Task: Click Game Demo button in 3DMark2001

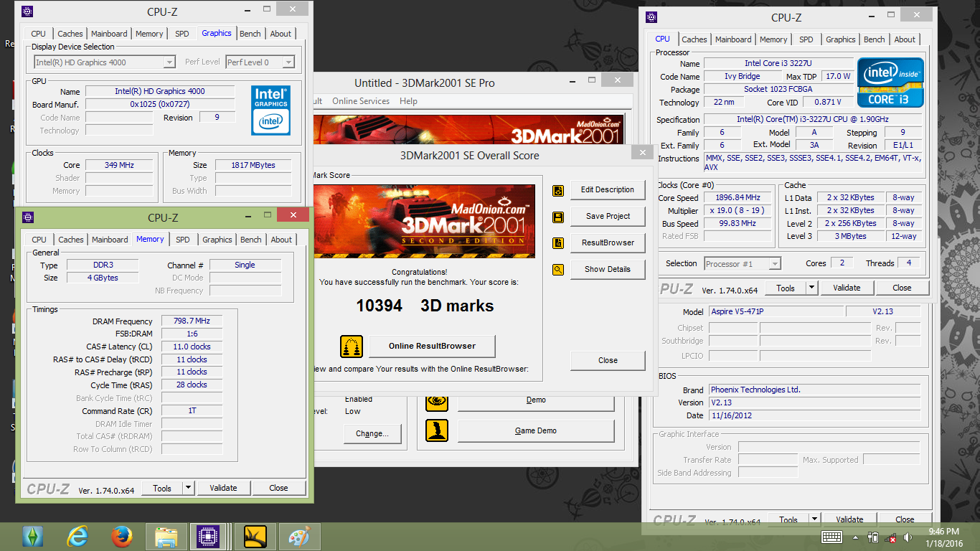Action: tap(536, 431)
